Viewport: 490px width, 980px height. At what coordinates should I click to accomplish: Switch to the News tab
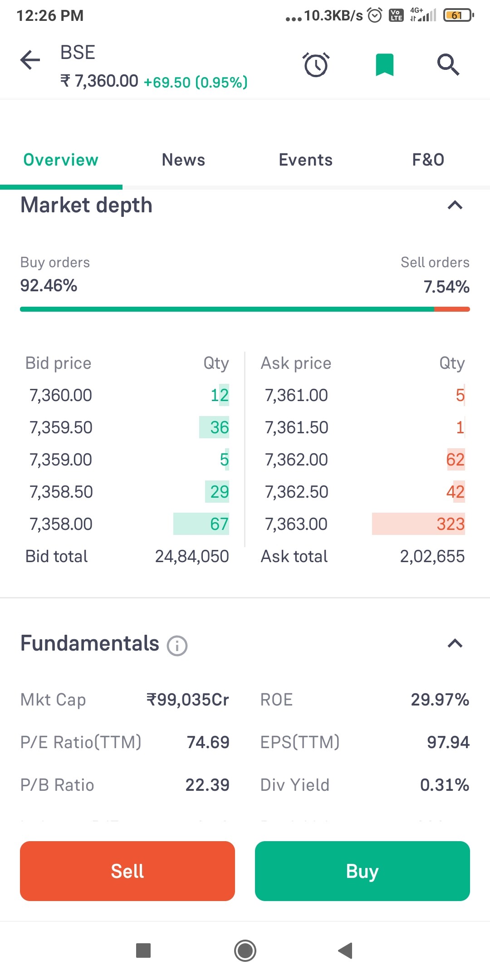pos(183,160)
